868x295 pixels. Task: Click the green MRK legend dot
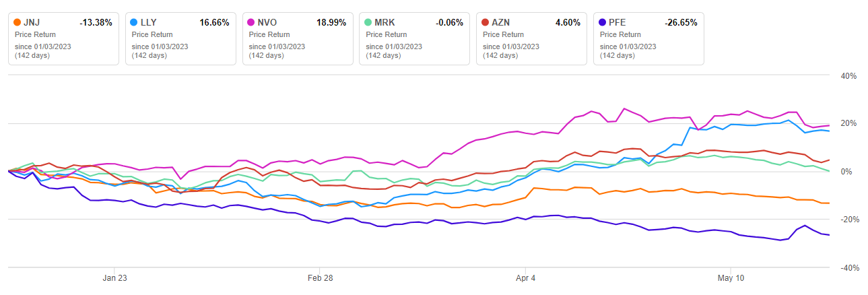tap(368, 22)
